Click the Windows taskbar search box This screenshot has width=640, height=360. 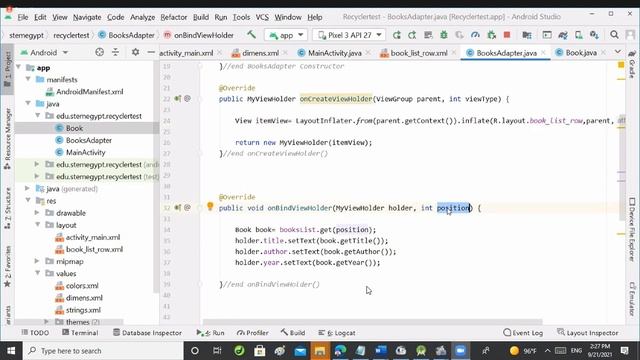click(103, 351)
